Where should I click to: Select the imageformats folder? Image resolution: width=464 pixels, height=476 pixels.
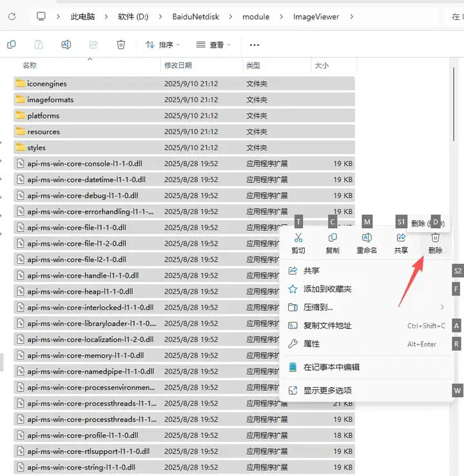[x=50, y=99]
